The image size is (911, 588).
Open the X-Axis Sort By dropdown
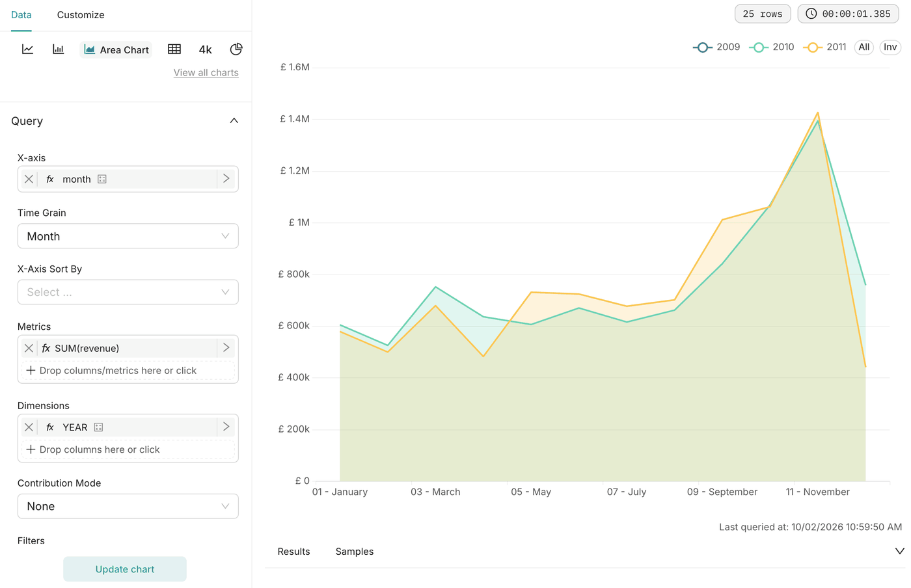128,292
